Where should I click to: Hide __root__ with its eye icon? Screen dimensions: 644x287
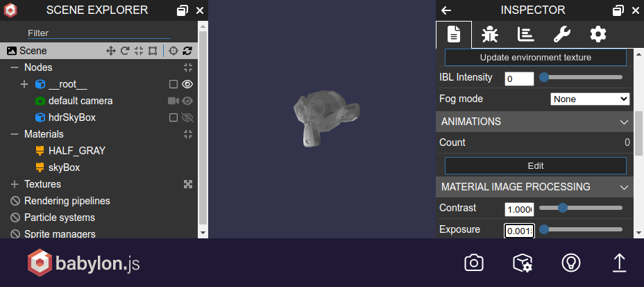point(187,84)
